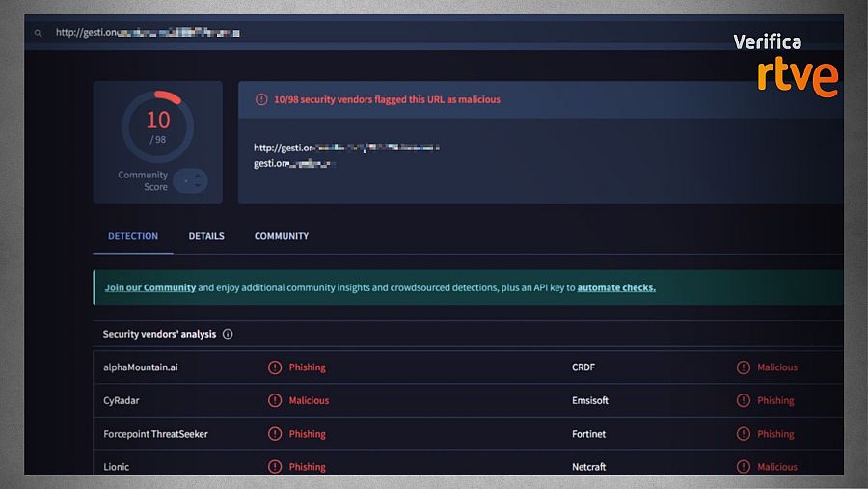The height and width of the screenshot is (489, 868).
Task: Click warning icon next to CRDF Malicious
Action: click(744, 367)
